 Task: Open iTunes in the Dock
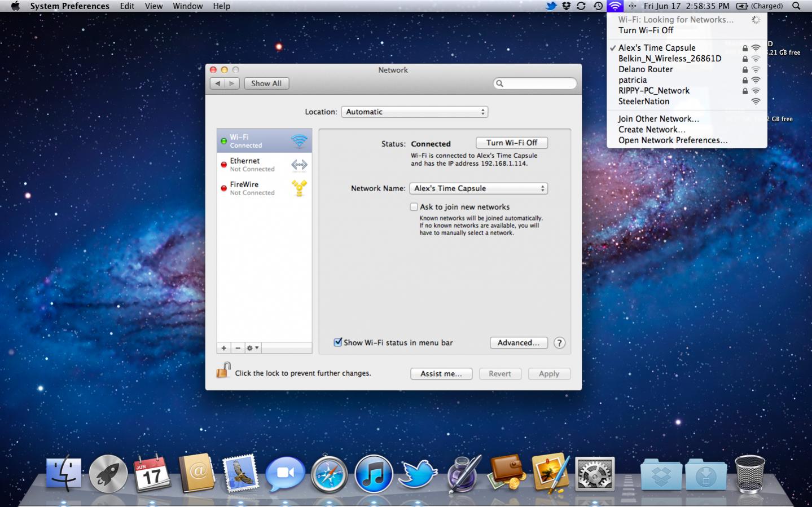373,474
